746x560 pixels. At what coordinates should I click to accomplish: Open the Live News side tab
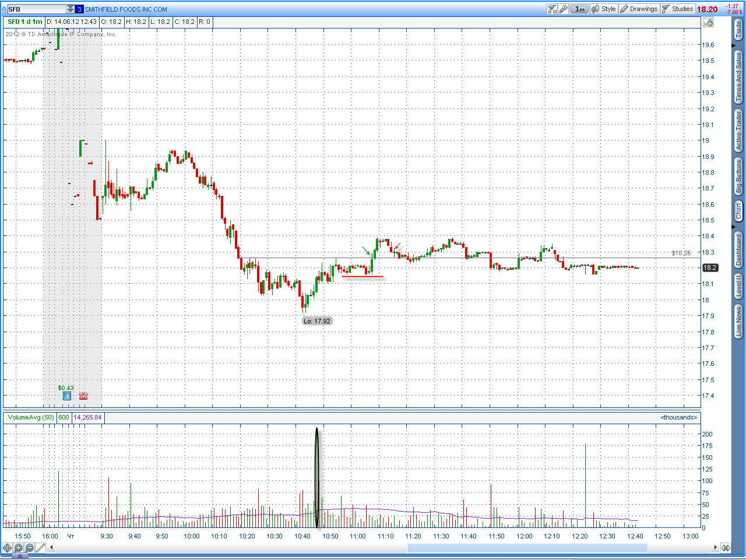[738, 322]
